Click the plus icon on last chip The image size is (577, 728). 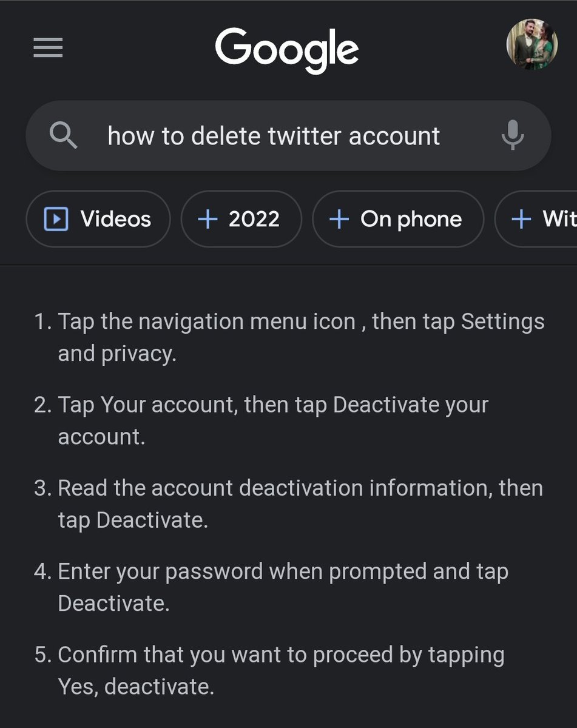[521, 220]
